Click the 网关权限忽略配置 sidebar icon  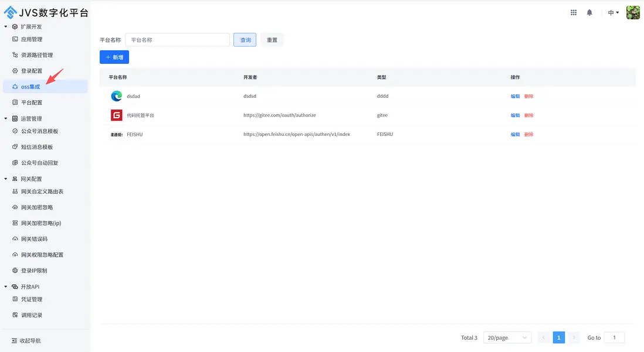[15, 255]
